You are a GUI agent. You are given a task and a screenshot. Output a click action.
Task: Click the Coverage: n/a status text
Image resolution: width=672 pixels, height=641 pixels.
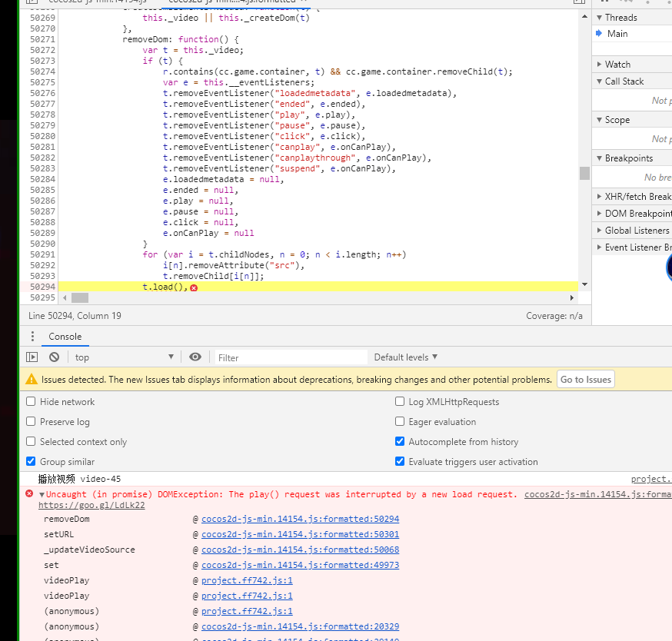(x=554, y=316)
